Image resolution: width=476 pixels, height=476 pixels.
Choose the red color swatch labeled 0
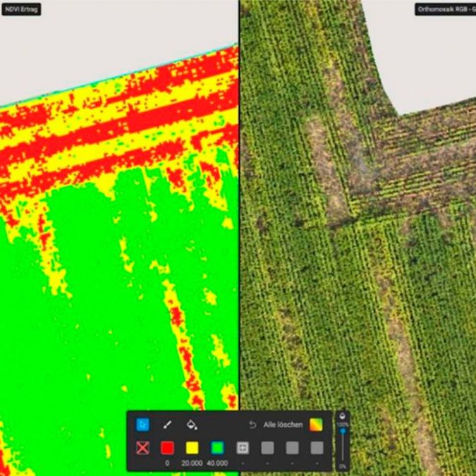[x=167, y=448]
